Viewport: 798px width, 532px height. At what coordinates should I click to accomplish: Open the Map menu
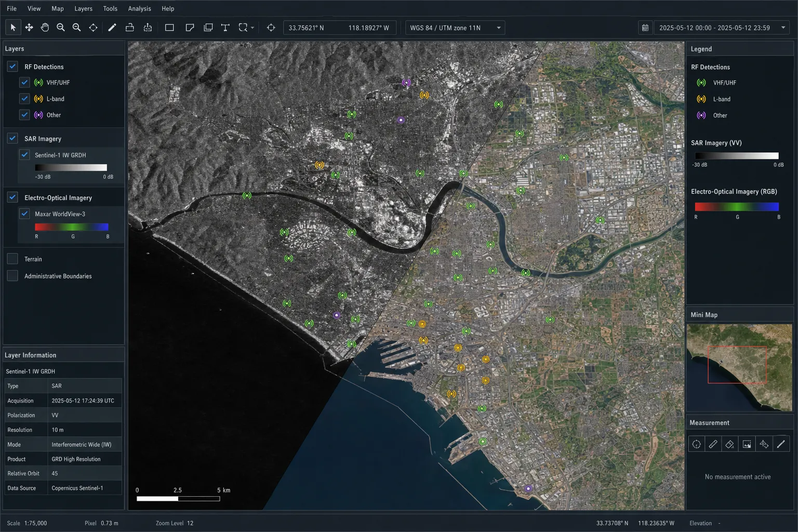(x=58, y=8)
